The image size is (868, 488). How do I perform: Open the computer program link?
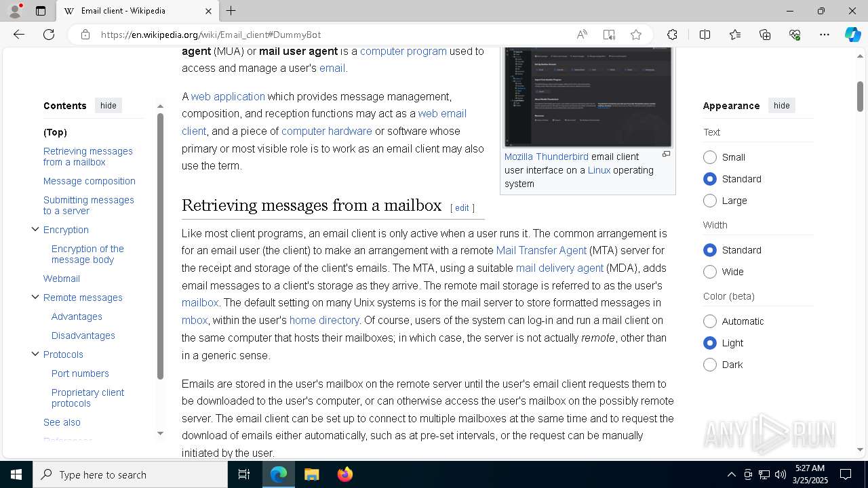point(403,52)
